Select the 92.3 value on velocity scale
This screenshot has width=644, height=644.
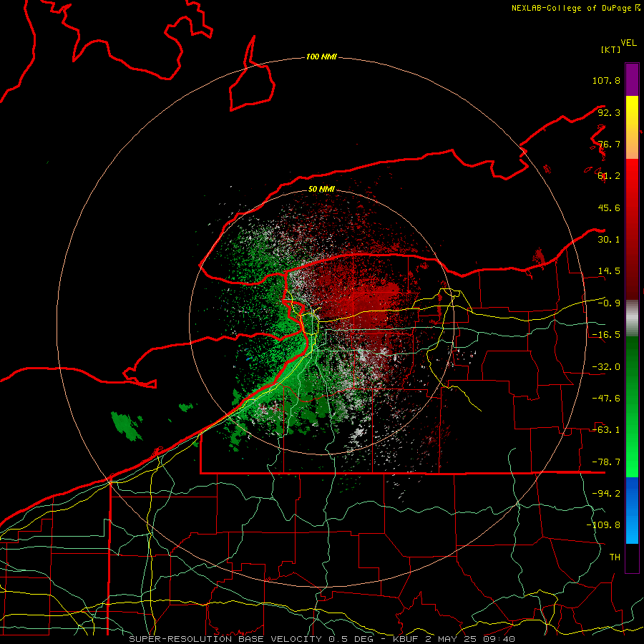(x=609, y=112)
